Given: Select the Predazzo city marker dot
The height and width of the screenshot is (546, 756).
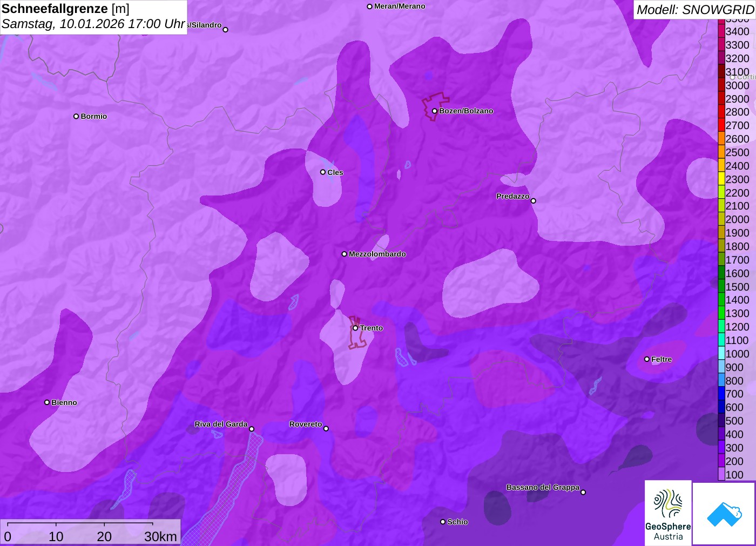Looking at the screenshot, I should click(x=534, y=201).
